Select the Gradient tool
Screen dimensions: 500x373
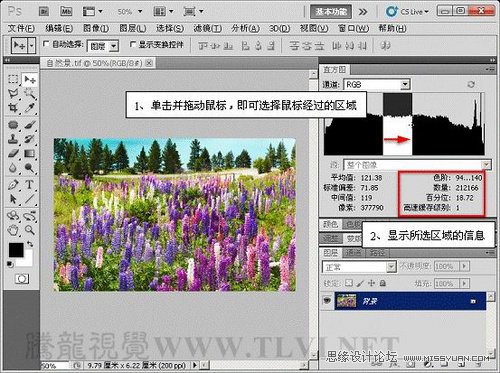click(29, 153)
